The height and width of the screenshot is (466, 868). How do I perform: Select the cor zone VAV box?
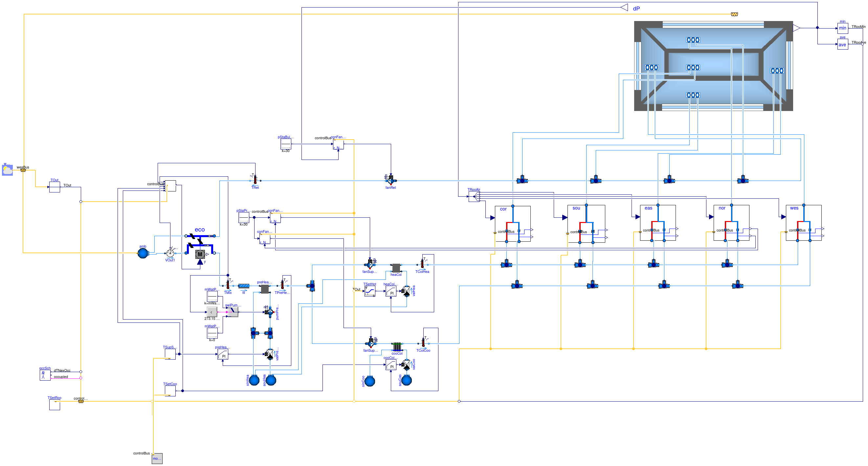pyautogui.click(x=513, y=224)
